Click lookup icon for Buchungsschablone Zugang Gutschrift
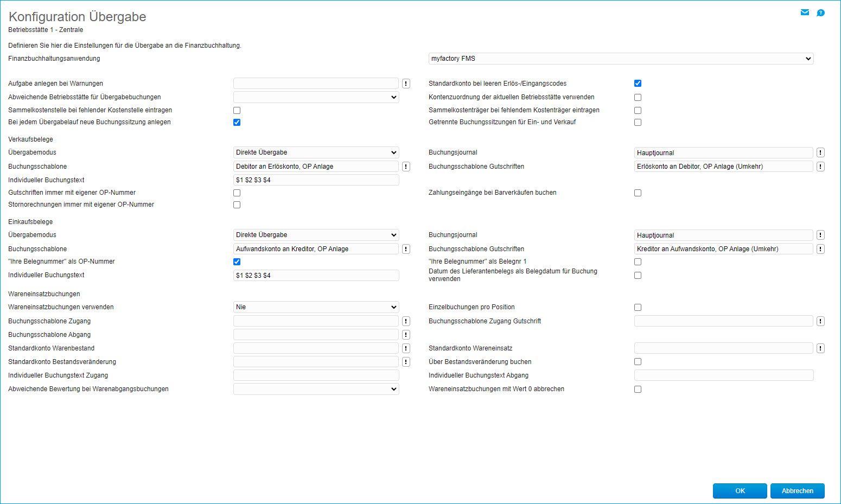The height and width of the screenshot is (504, 841). tap(820, 321)
